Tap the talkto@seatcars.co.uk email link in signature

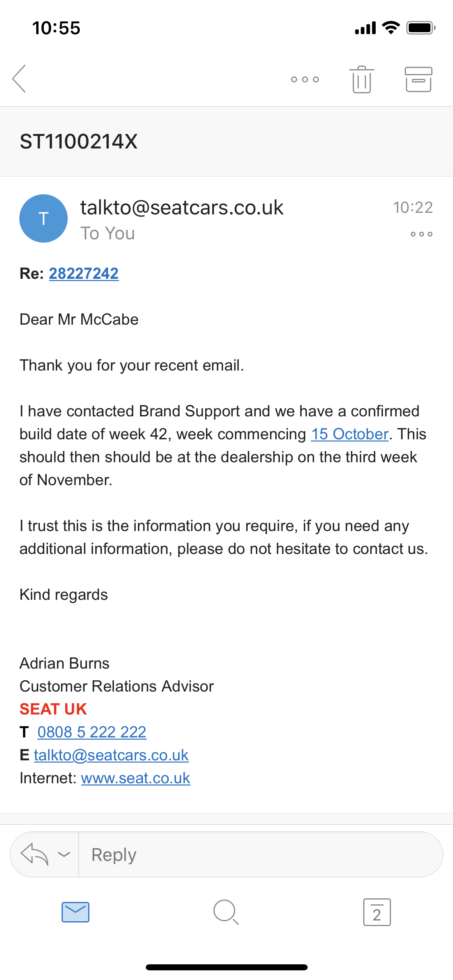point(111,755)
